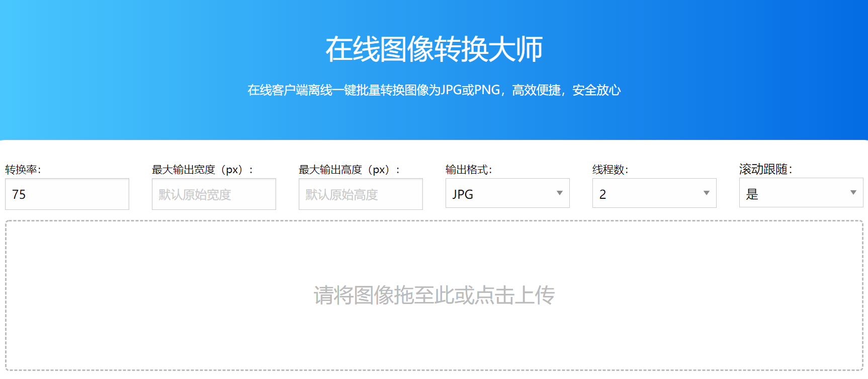Focus the 转换率 field containing 75

click(67, 194)
